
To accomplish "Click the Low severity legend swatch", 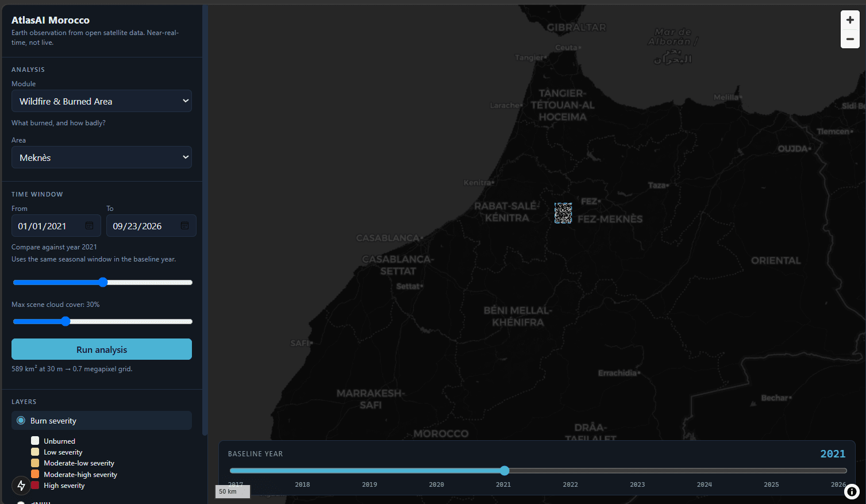I will tap(35, 452).
